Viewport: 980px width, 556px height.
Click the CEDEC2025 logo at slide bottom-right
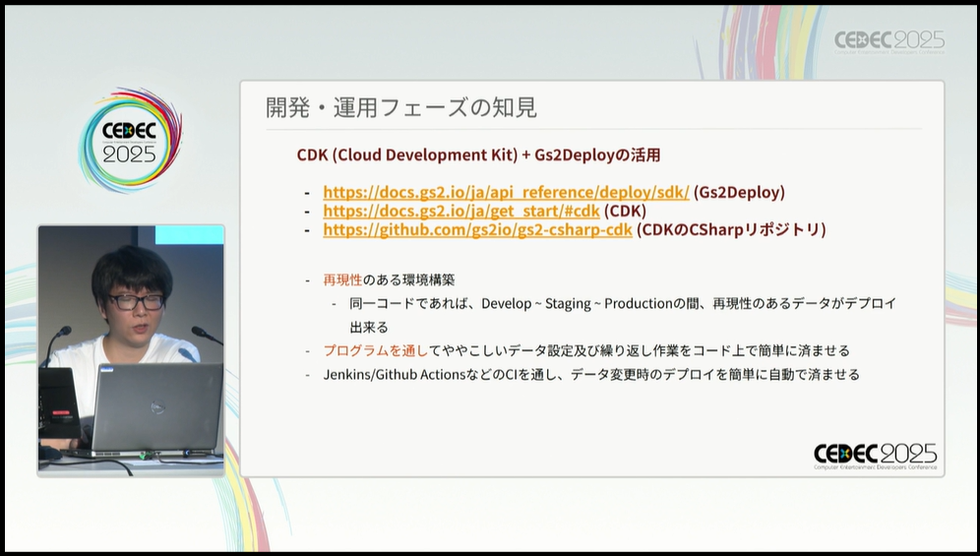coord(875,456)
